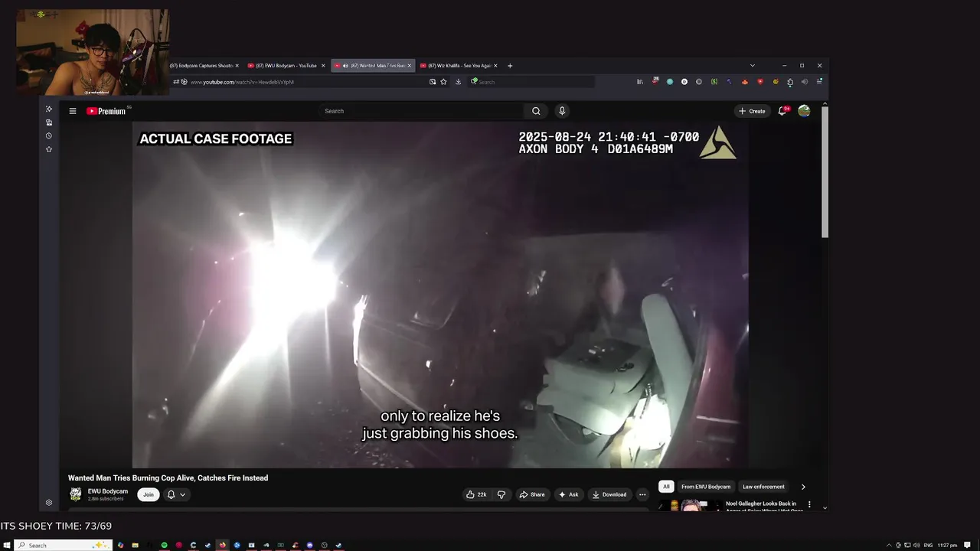The height and width of the screenshot is (551, 980).
Task: Bookmark this page with the star icon
Action: (x=443, y=82)
